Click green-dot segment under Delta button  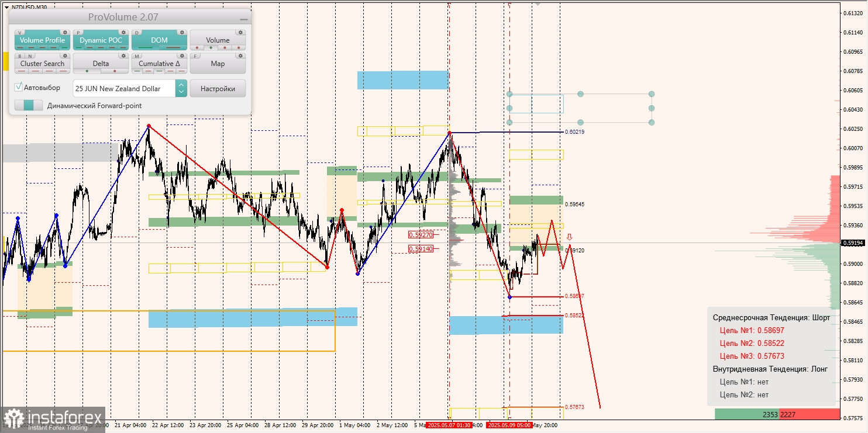[87, 71]
